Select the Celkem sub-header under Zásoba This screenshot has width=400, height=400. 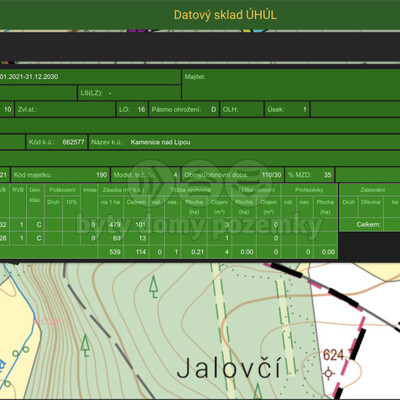pyautogui.click(x=136, y=202)
